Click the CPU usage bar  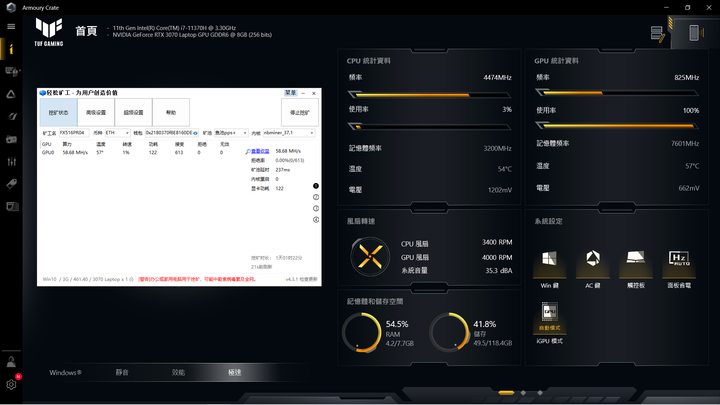coord(429,127)
